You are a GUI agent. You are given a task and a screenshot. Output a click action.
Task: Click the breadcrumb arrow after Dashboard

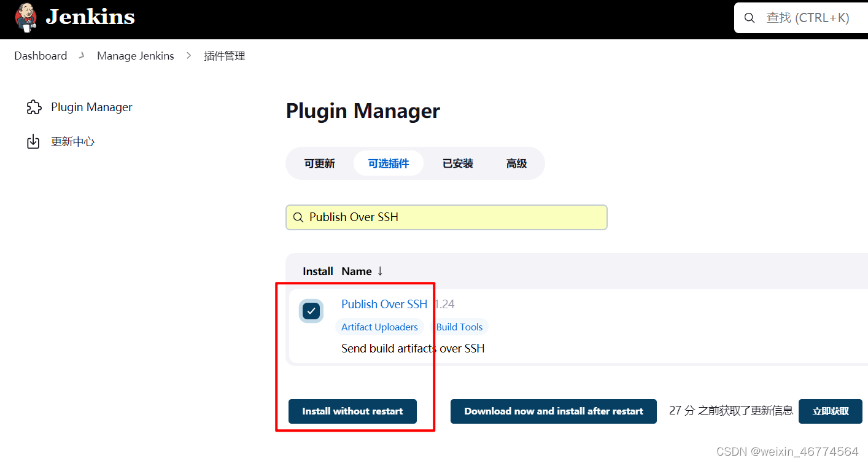82,56
